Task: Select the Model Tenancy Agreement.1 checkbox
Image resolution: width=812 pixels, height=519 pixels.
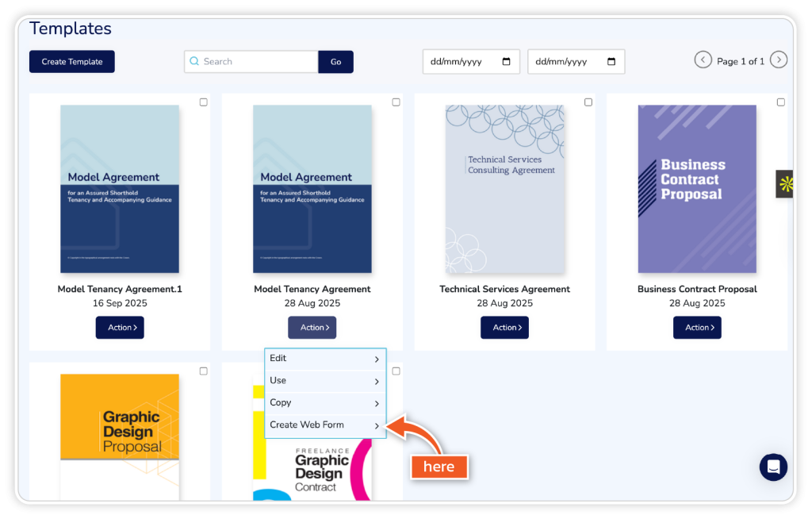Action: pyautogui.click(x=204, y=102)
